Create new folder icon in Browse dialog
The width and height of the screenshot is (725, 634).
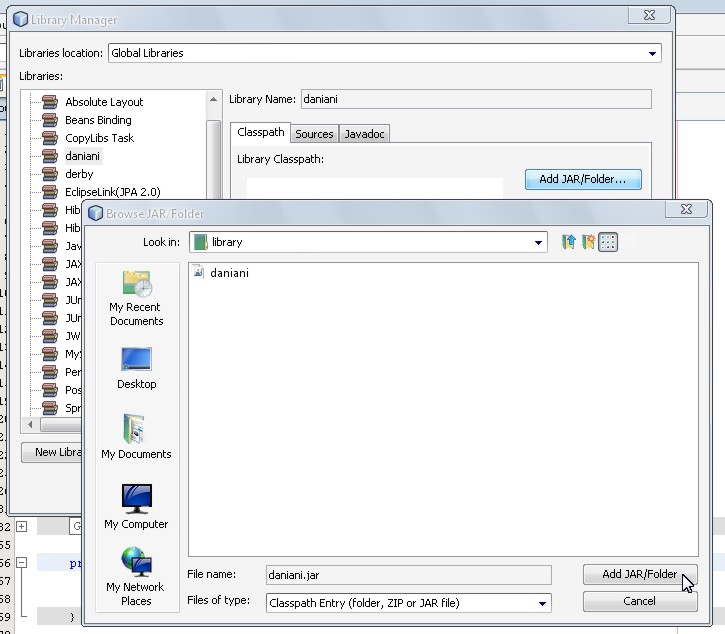click(x=588, y=242)
